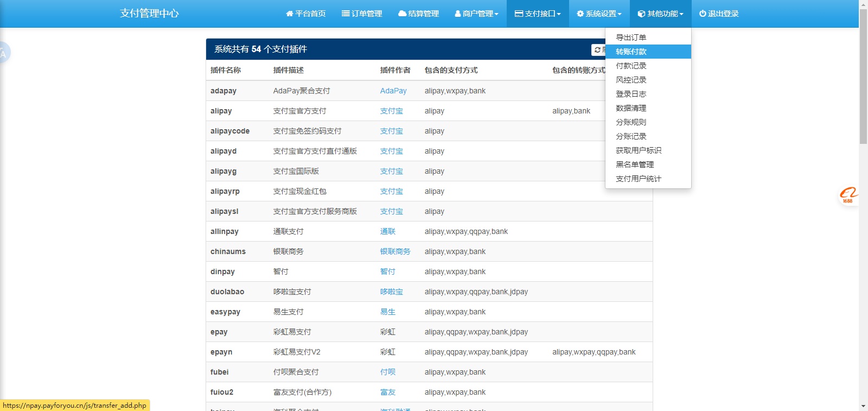Open 富友 author link
Viewport: 868px width, 411px height.
point(388,392)
